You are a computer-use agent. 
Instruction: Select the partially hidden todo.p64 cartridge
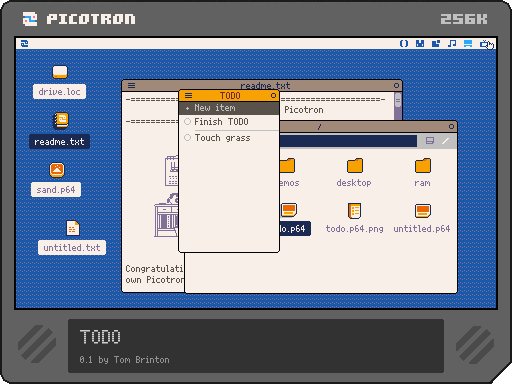[289, 211]
